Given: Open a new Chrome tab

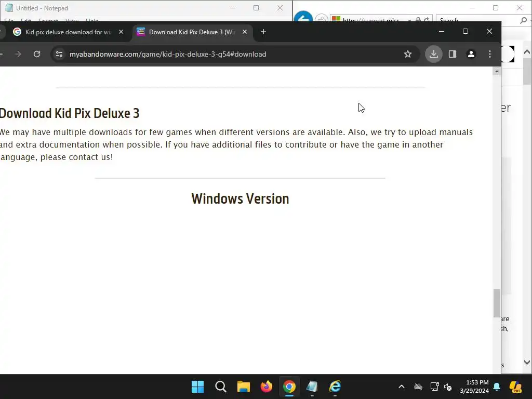Looking at the screenshot, I should point(263,32).
